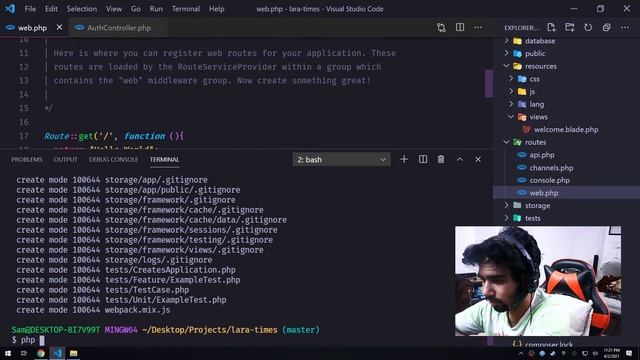The height and width of the screenshot is (360, 640).
Task: Select the Terminal panel tab
Action: [164, 159]
